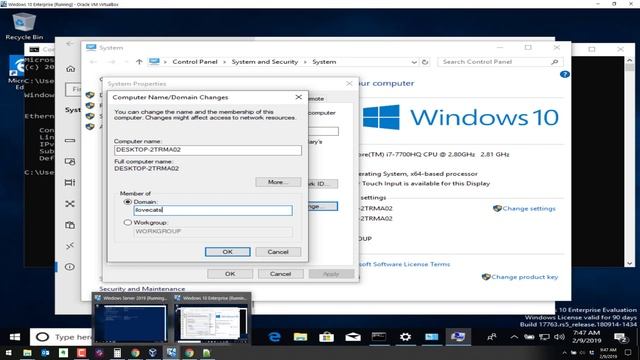Show hidden icons chevron in host tray
This screenshot has width=640, height=360.
pos(564,353)
